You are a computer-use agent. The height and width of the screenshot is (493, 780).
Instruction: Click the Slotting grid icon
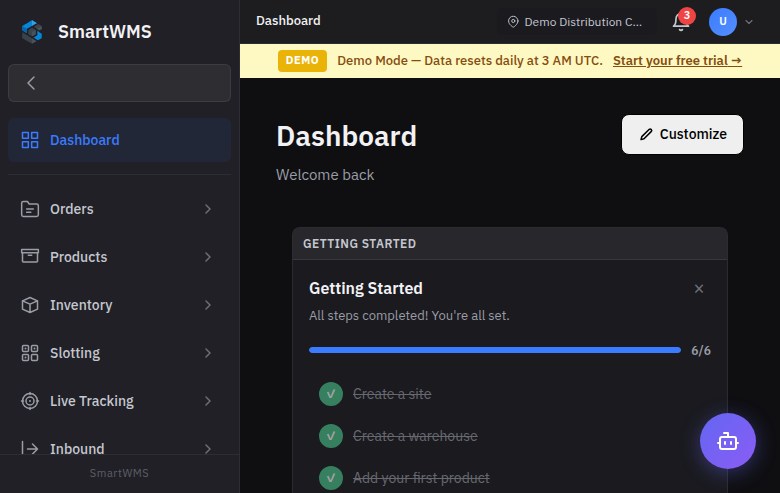pyautogui.click(x=30, y=353)
